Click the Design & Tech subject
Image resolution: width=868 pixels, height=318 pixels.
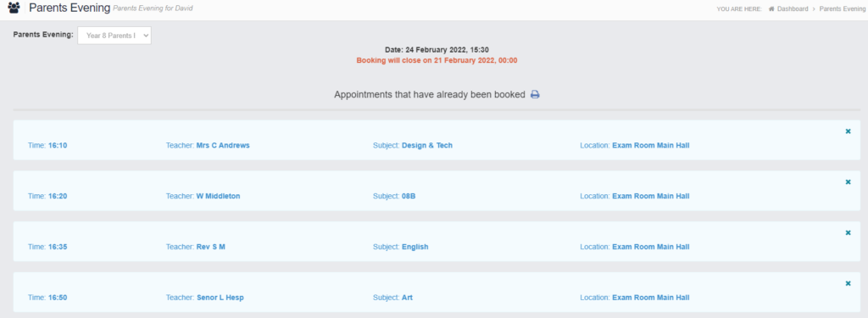click(427, 145)
